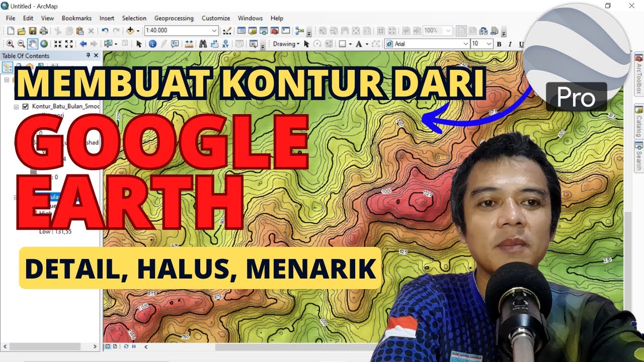This screenshot has width=644, height=362.
Task: Uncheck the Kontur_Batu_Bulan_Smooth layer checkbox
Action: (x=25, y=107)
